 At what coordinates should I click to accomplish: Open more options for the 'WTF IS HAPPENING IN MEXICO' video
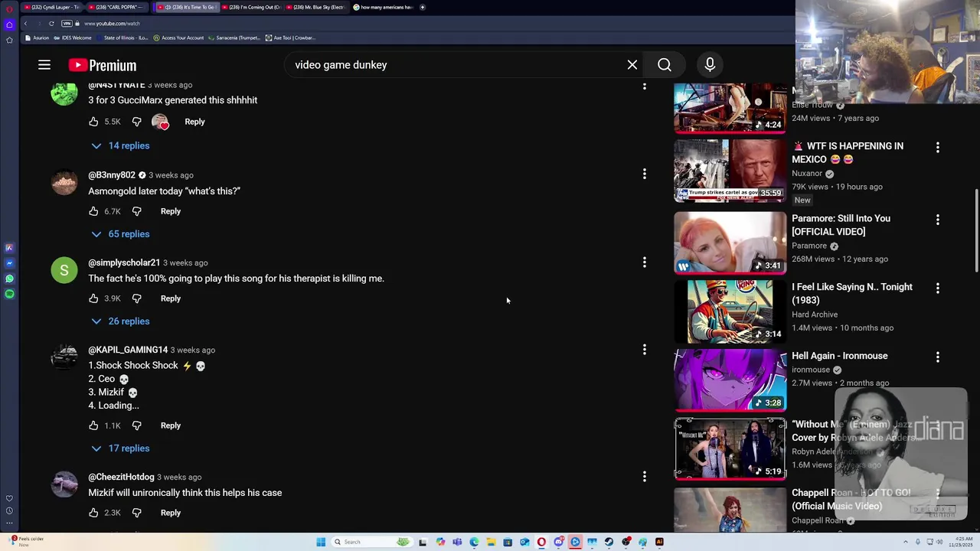point(938,147)
